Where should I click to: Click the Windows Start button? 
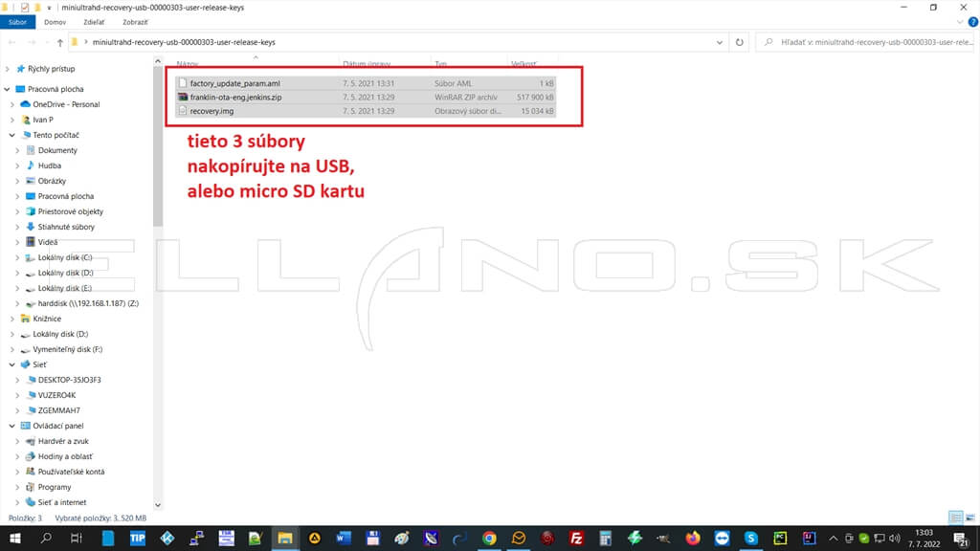16,539
